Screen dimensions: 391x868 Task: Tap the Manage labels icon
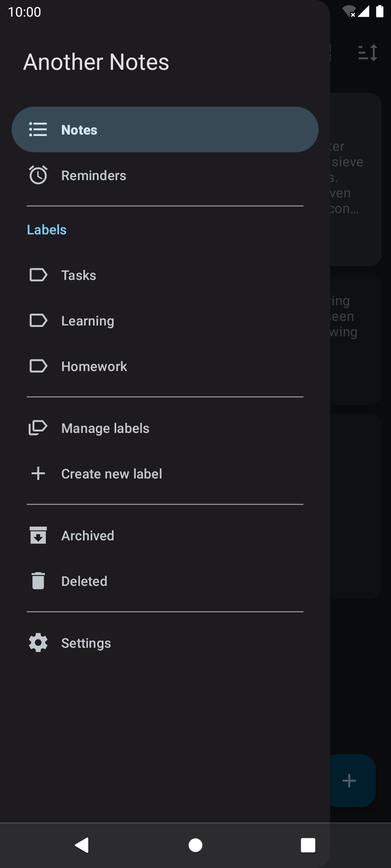point(38,428)
